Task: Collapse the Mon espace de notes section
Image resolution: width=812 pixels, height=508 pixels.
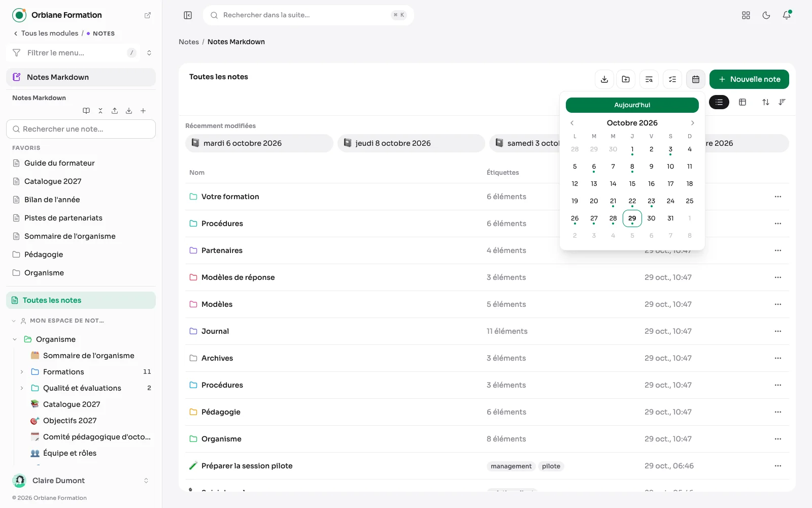Action: 14,321
